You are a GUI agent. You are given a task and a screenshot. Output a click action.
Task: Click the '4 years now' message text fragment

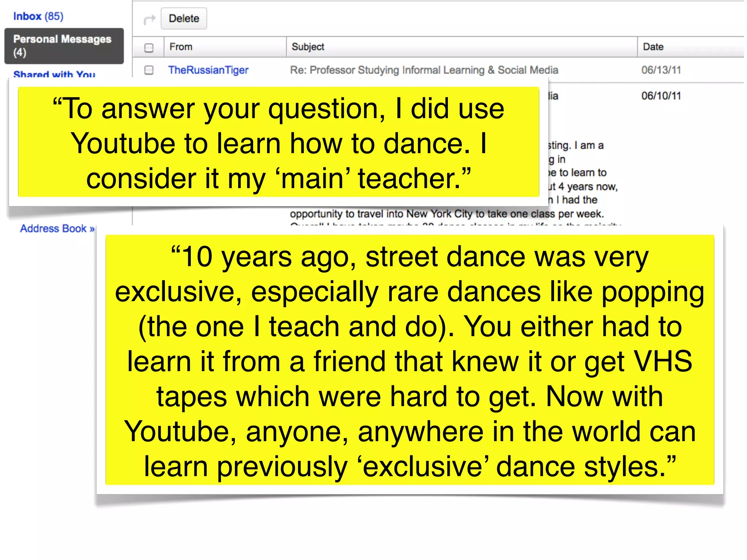[587, 187]
